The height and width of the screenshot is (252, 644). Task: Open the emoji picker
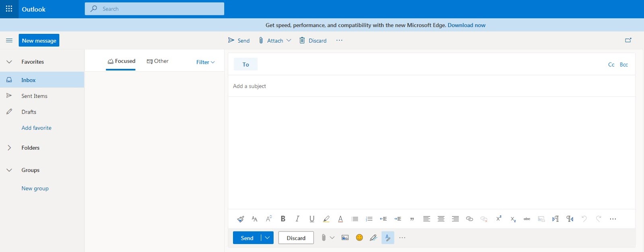[359, 238]
